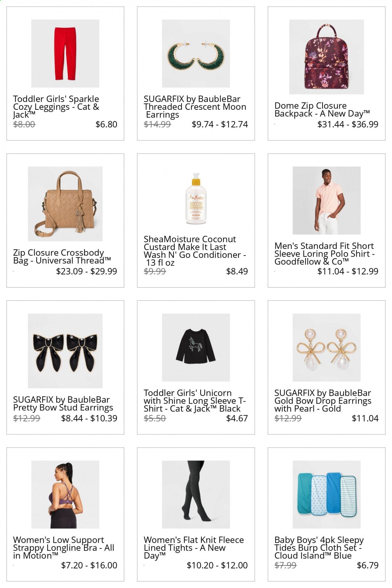Click the Fleece Lined Tights product photo
Screen dimensions: 392x588
196,495
